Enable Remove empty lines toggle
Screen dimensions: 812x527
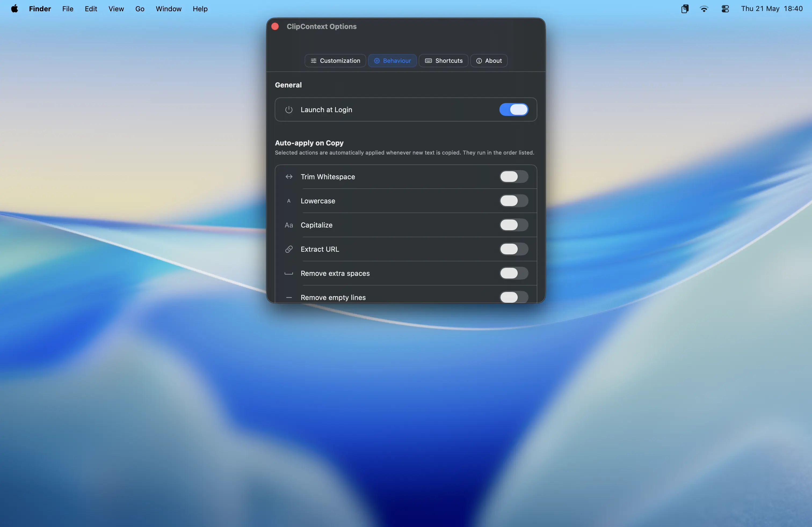point(513,297)
